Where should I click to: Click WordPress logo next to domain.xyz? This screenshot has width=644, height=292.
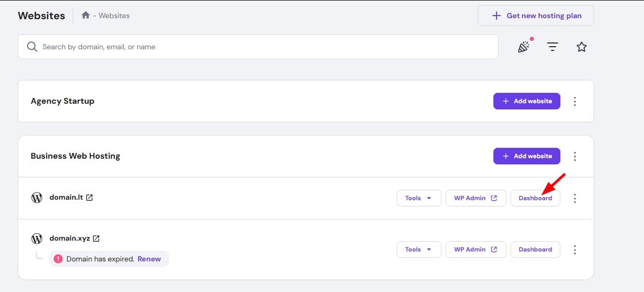coord(37,239)
